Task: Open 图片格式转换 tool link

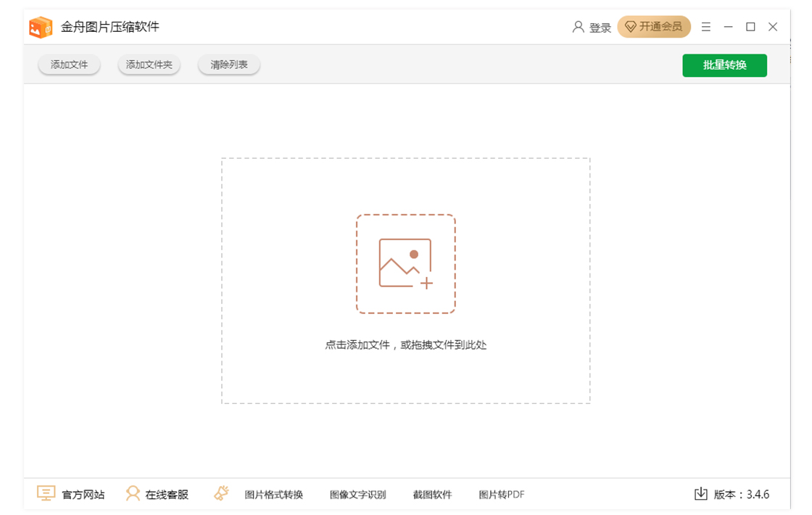Action: coord(273,495)
